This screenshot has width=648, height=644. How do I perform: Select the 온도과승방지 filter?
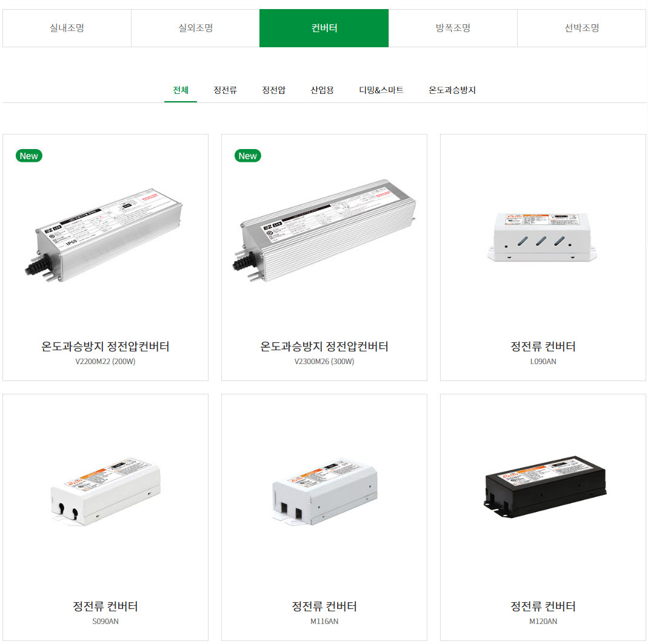click(x=452, y=90)
